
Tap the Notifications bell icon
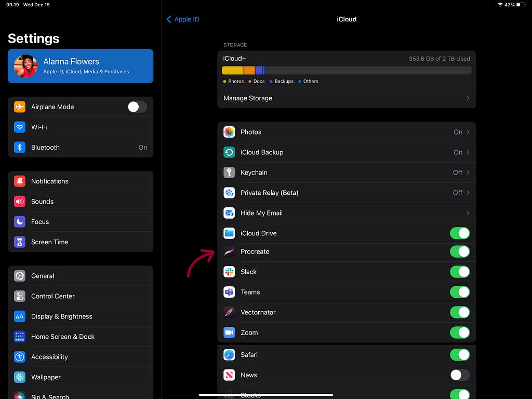[20, 181]
